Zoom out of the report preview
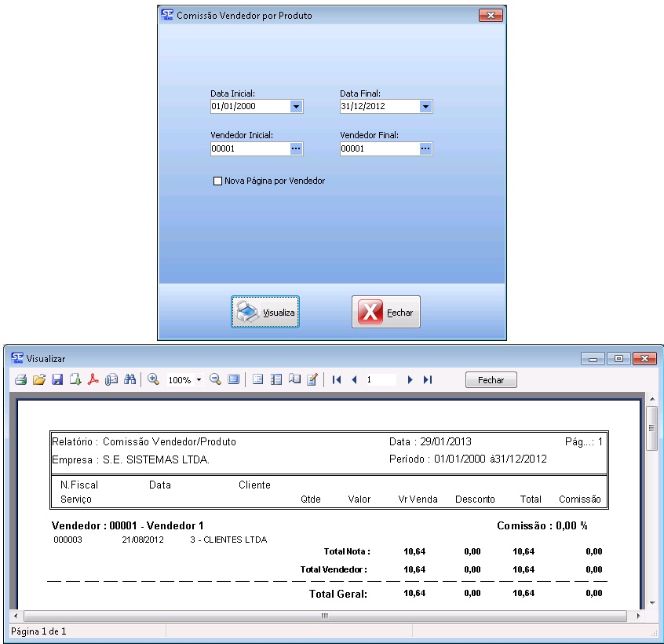664x644 pixels. (215, 380)
